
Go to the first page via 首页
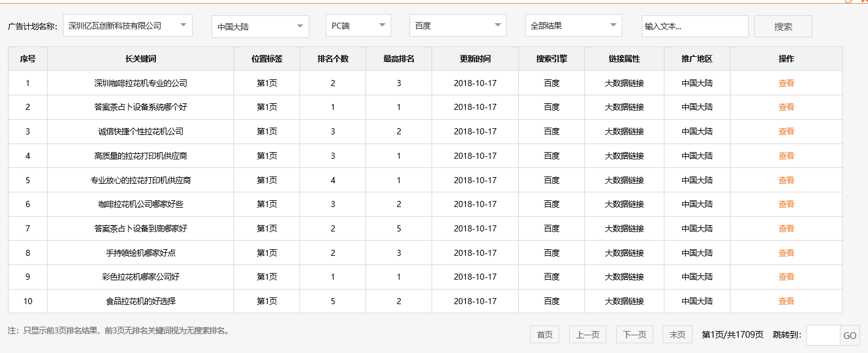[x=544, y=334]
